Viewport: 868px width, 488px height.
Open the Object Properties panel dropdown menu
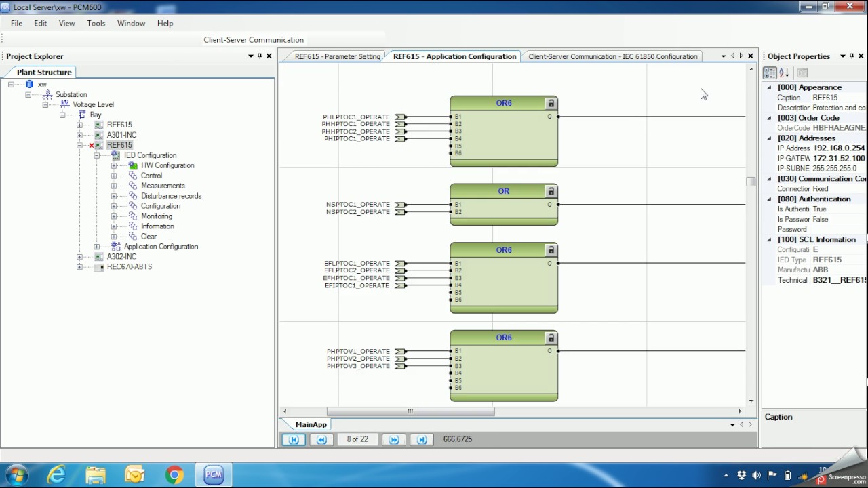(x=843, y=56)
